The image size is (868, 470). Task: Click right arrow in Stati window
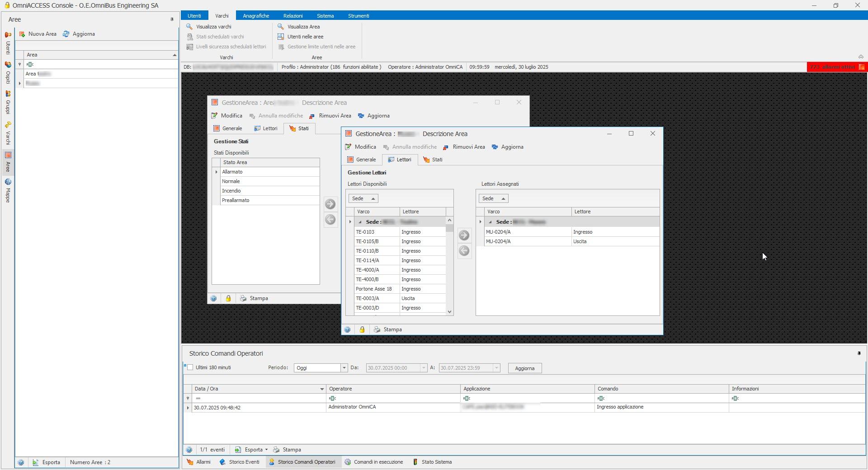(x=330, y=204)
